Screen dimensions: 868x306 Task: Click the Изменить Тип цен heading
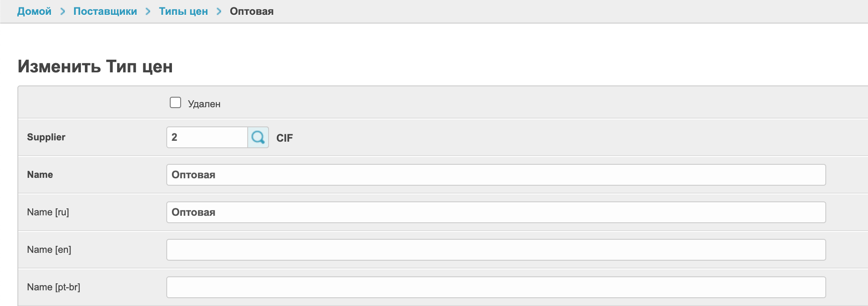tap(95, 67)
